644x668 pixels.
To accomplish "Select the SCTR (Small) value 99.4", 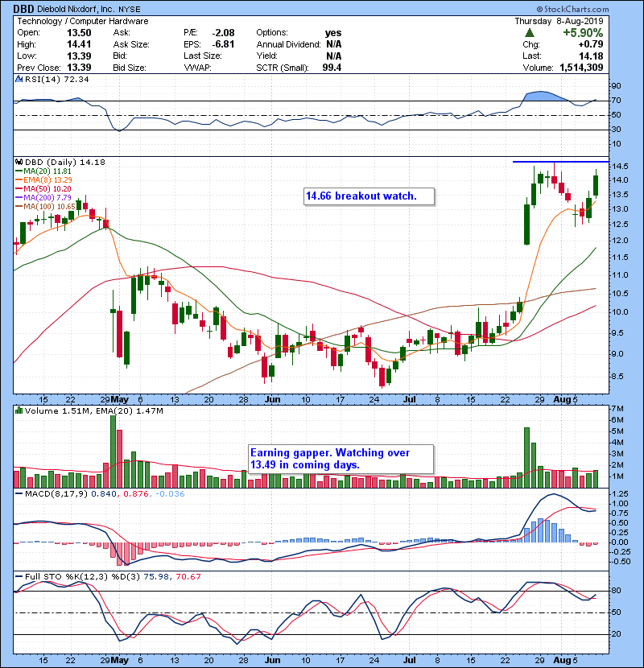I will [332, 68].
